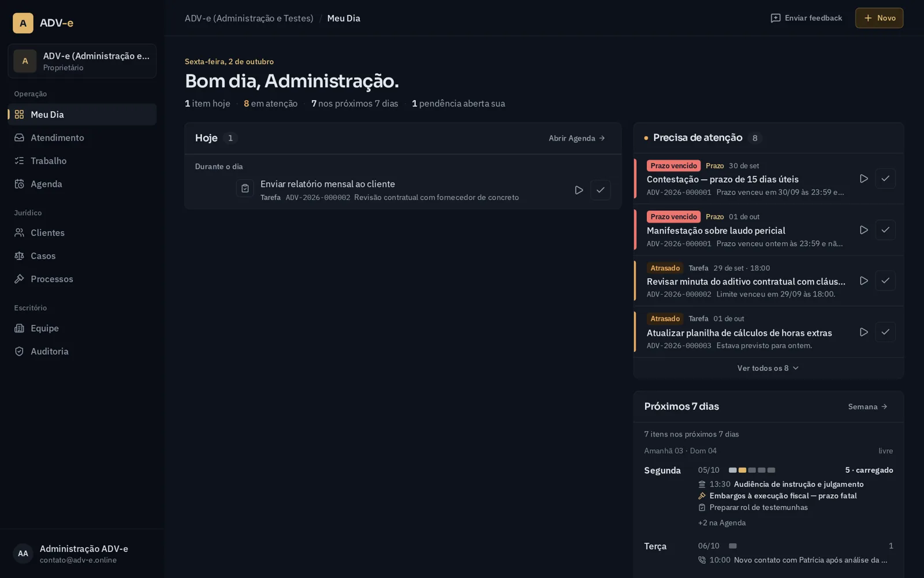The height and width of the screenshot is (578, 924).
Task: Click the ADV-e logo icon
Action: click(x=23, y=23)
